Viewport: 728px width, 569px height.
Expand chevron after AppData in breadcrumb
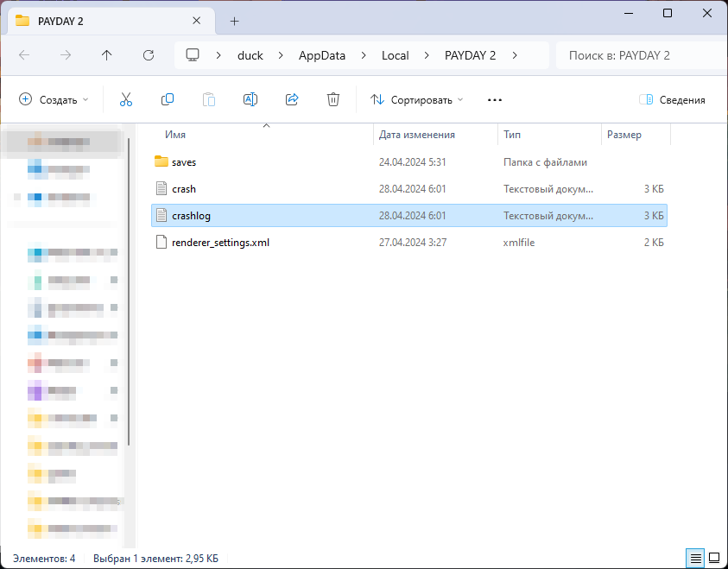[364, 56]
